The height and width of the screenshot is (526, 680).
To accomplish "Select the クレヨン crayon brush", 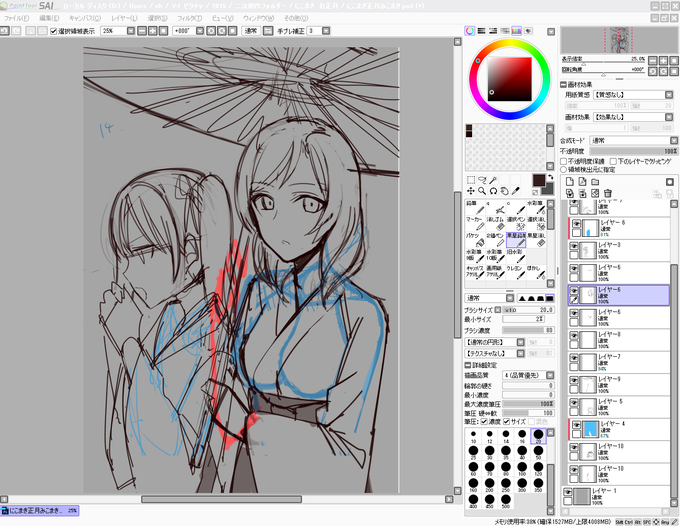I will tap(516, 272).
